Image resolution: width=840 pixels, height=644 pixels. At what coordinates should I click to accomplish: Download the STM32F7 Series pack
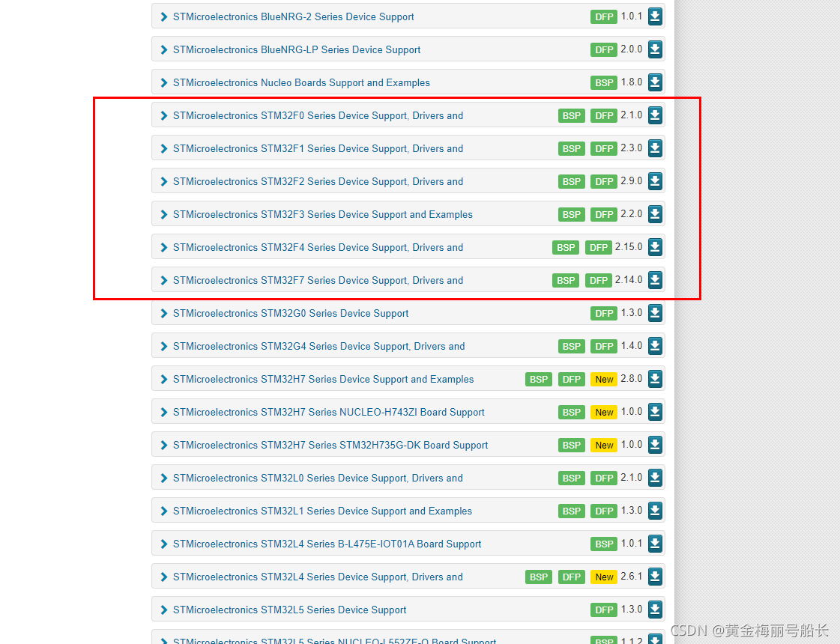655,280
